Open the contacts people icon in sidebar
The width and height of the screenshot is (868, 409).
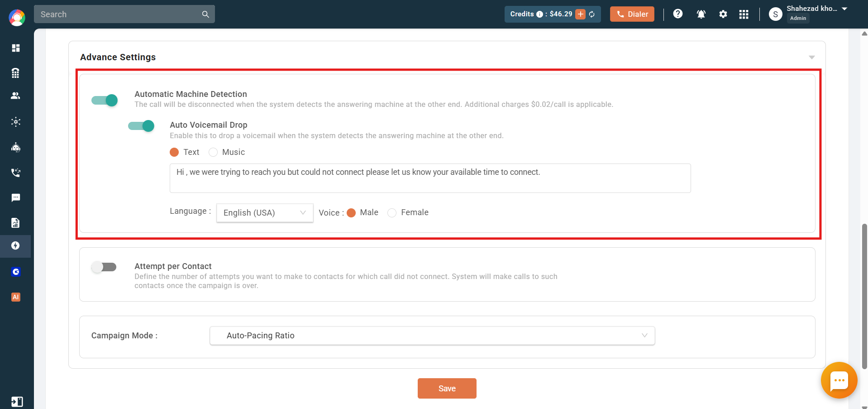pyautogui.click(x=16, y=96)
